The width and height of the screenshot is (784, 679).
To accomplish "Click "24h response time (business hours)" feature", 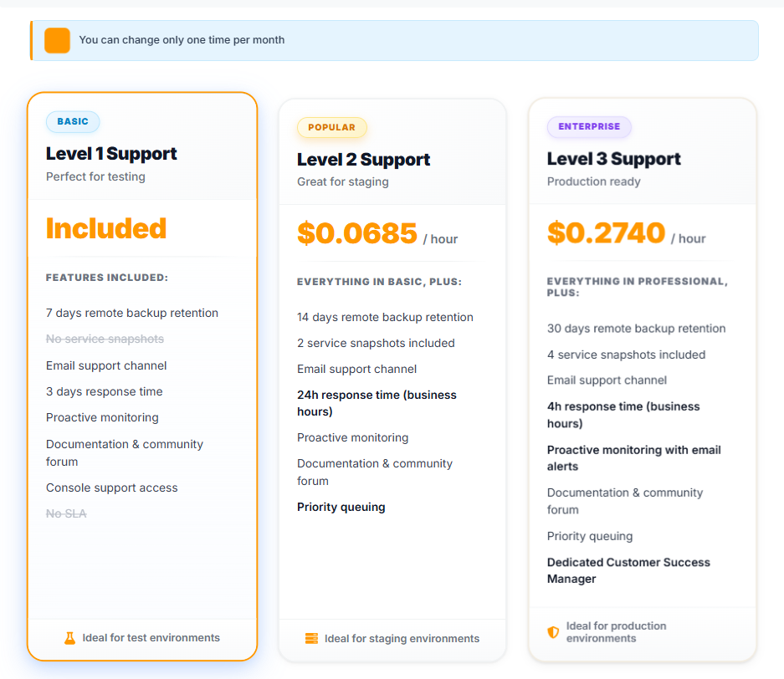I will tap(377, 403).
